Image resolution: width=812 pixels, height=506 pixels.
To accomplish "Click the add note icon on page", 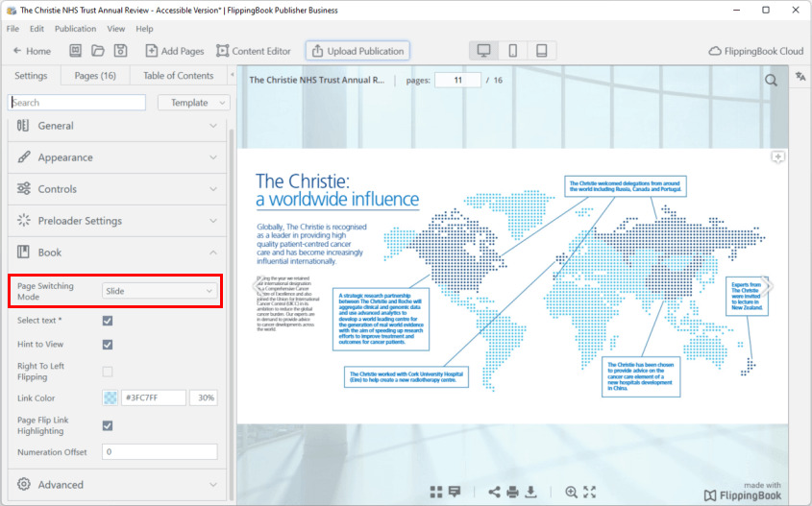I will coord(777,157).
